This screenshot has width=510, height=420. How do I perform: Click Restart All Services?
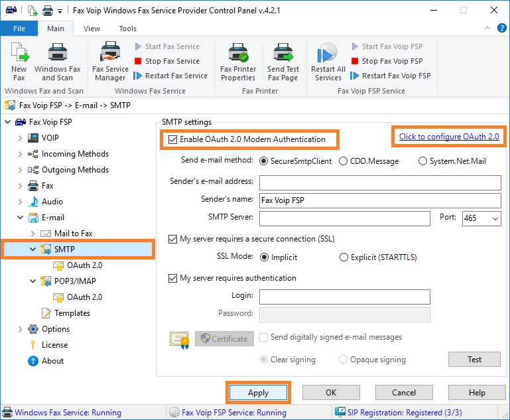(328, 62)
